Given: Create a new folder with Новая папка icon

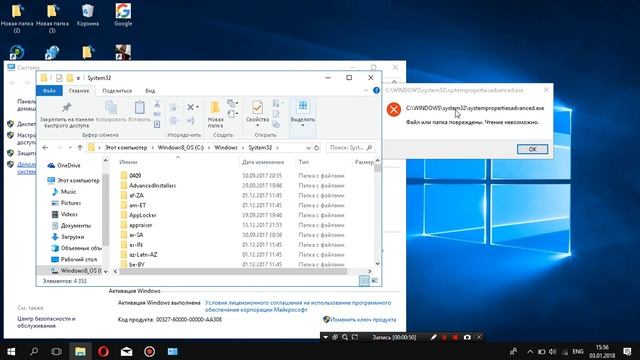Looking at the screenshot, I should click(215, 108).
